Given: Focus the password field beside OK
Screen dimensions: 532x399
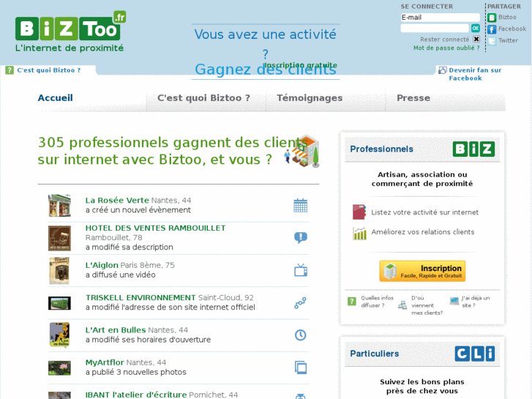Looking at the screenshot, I should [x=435, y=28].
